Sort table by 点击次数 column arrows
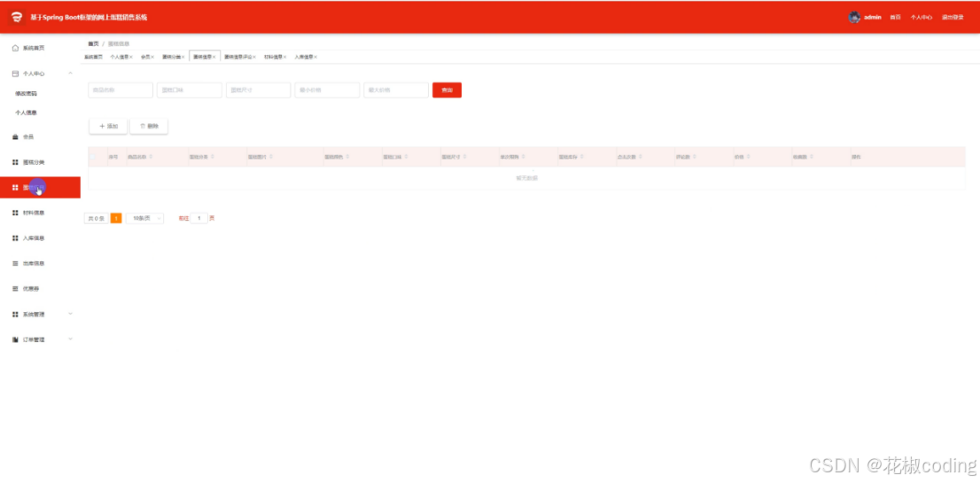The width and height of the screenshot is (980, 483). (x=642, y=157)
